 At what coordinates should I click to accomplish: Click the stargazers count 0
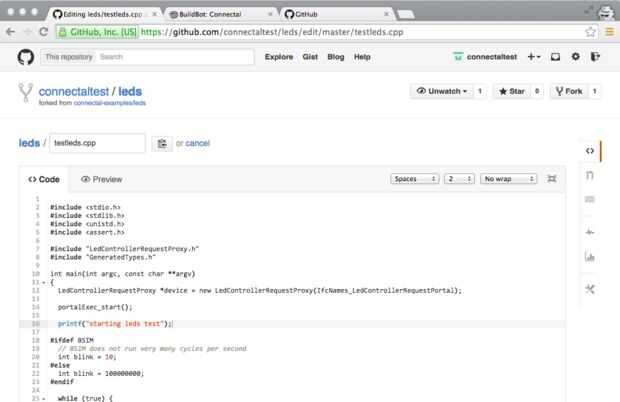pos(537,91)
